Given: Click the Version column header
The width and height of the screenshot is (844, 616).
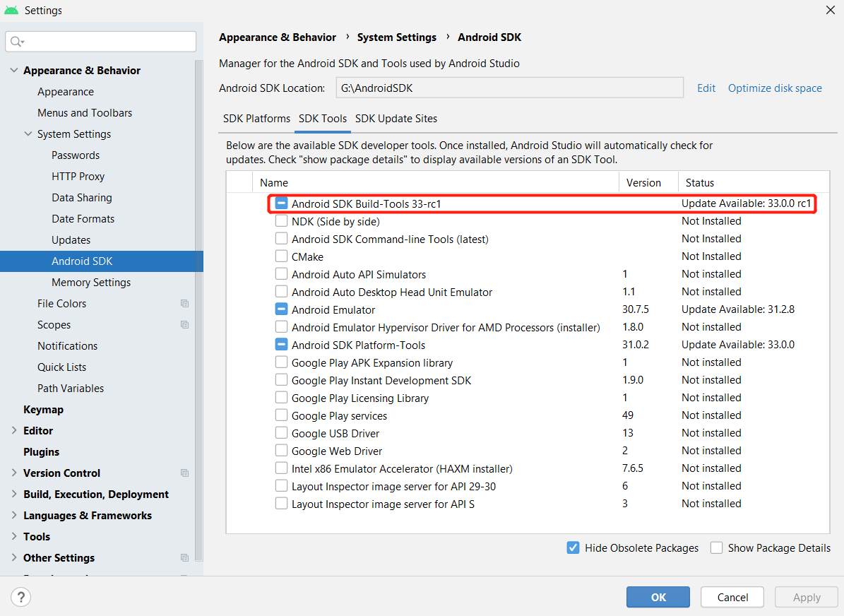Looking at the screenshot, I should click(648, 182).
